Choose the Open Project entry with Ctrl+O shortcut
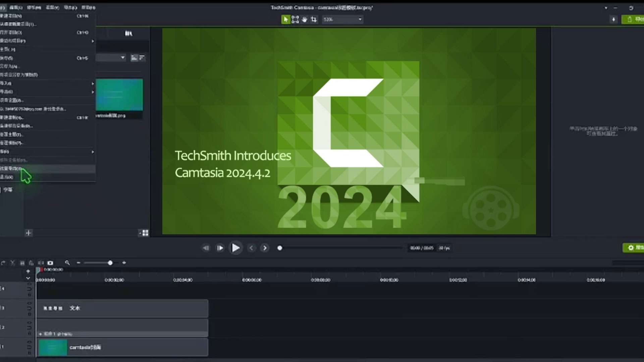The image size is (644, 362). [x=47, y=33]
